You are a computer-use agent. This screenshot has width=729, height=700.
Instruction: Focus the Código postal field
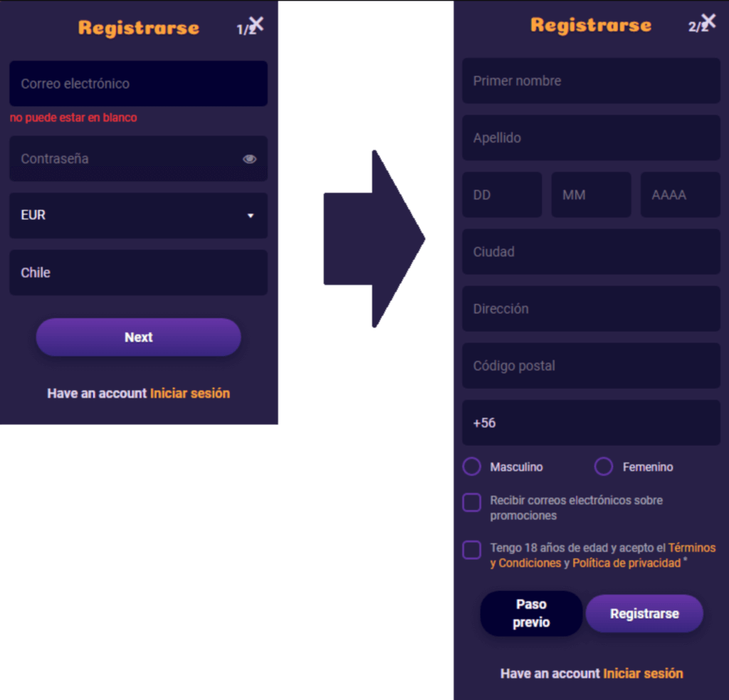point(591,366)
